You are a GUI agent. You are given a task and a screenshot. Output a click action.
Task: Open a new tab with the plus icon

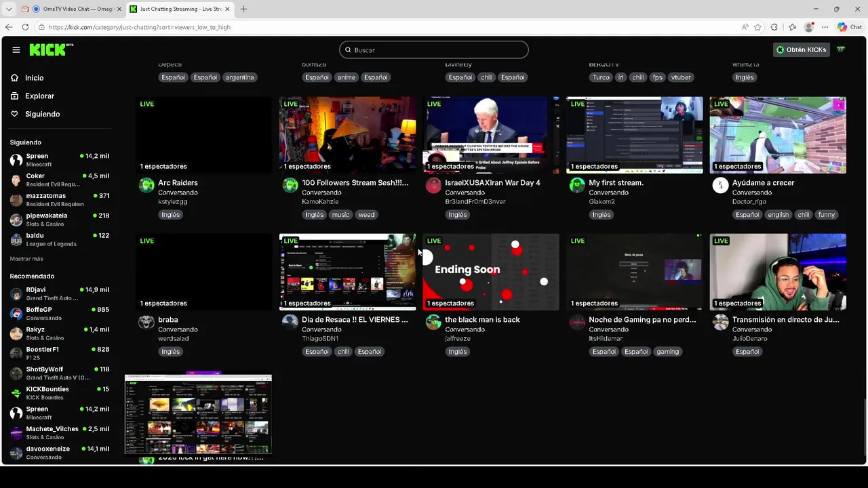click(x=243, y=9)
